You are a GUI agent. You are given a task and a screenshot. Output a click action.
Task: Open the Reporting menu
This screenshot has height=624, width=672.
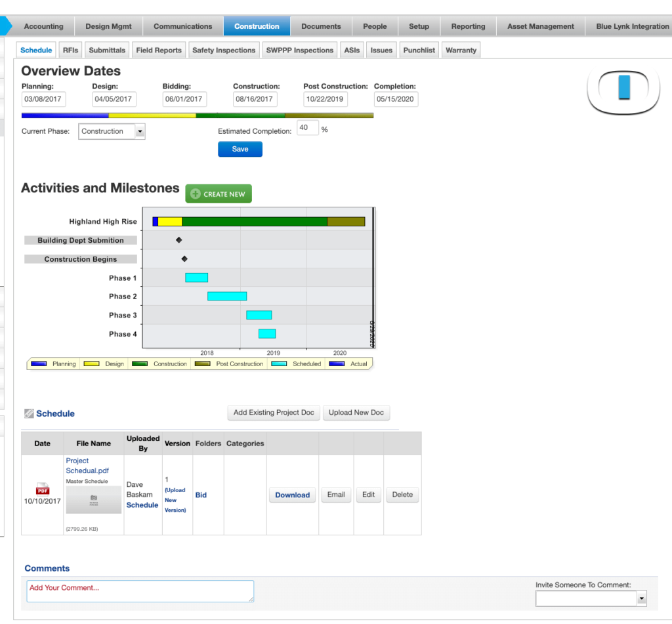469,26
